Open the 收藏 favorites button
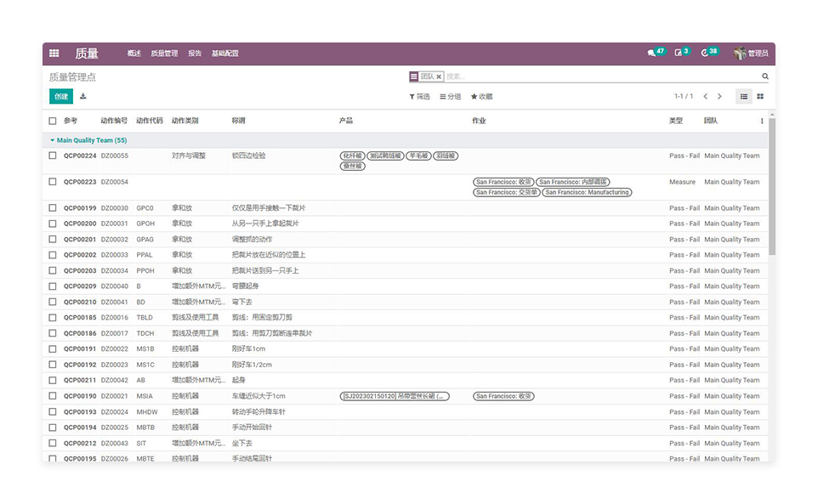The image size is (818, 504). point(481,97)
